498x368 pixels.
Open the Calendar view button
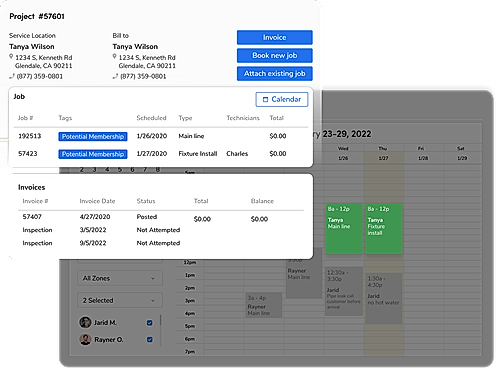pos(282,99)
